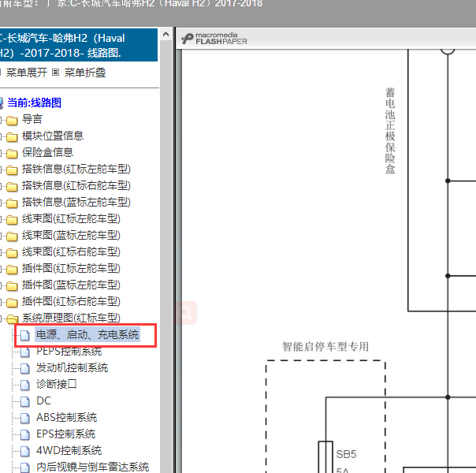Expand 插件图(蓝标左舵车型) folder label
This screenshot has height=473, width=476.
[71, 285]
